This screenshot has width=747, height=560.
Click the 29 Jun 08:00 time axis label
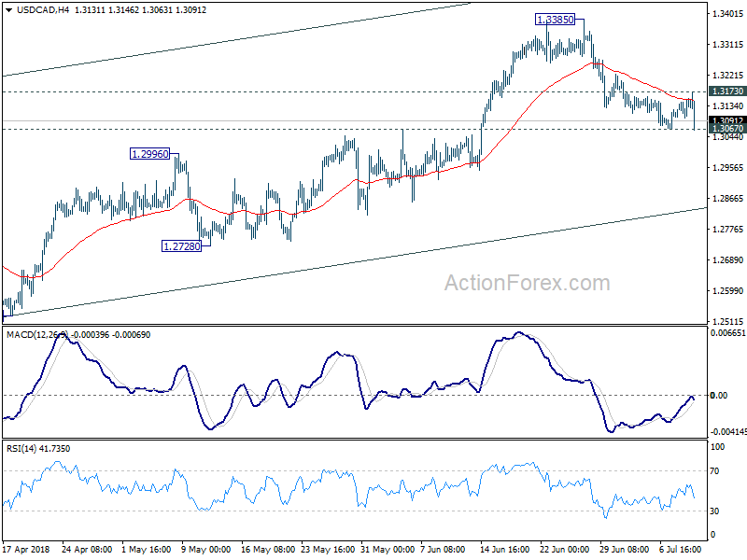[x=624, y=550]
